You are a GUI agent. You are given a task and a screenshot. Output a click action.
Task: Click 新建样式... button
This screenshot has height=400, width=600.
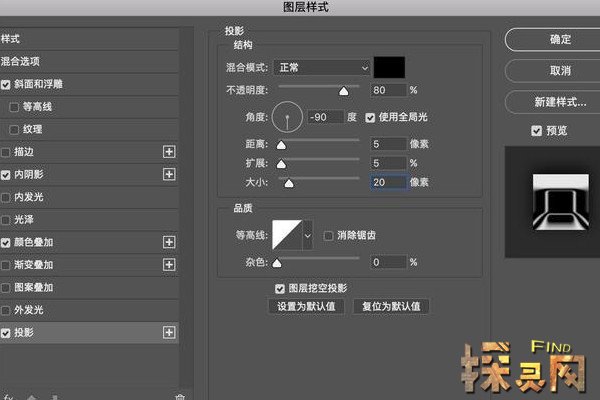[x=552, y=102]
